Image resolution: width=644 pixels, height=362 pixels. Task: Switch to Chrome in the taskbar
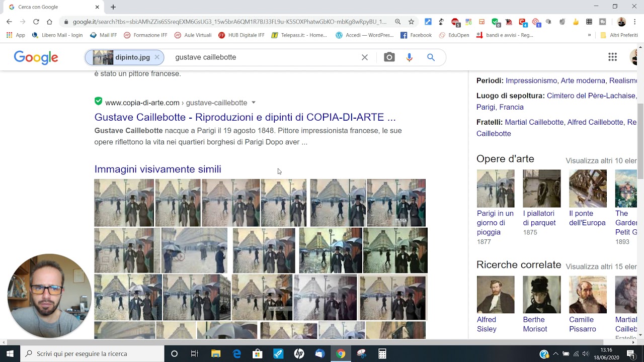341,353
